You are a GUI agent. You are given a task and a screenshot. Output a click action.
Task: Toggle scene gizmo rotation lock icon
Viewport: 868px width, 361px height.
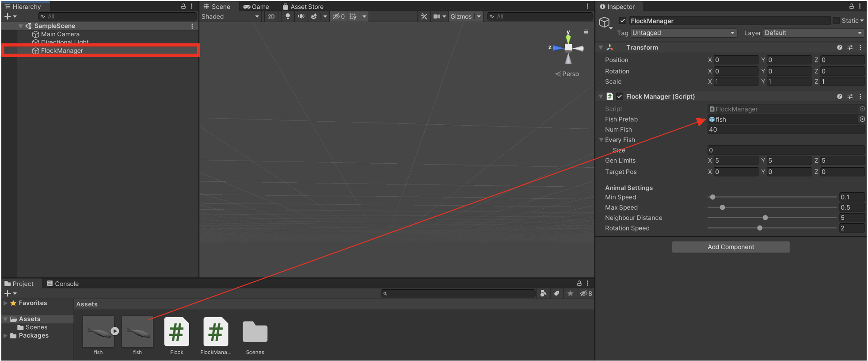pyautogui.click(x=586, y=31)
